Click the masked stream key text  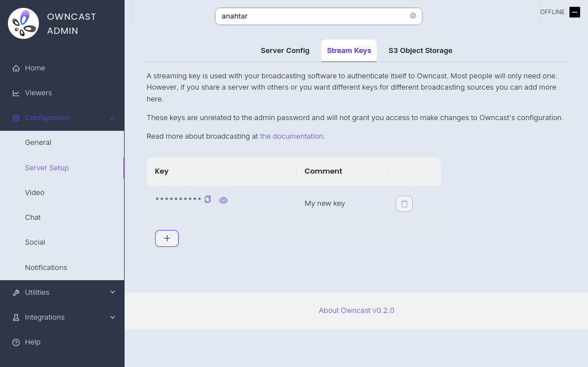[179, 200]
